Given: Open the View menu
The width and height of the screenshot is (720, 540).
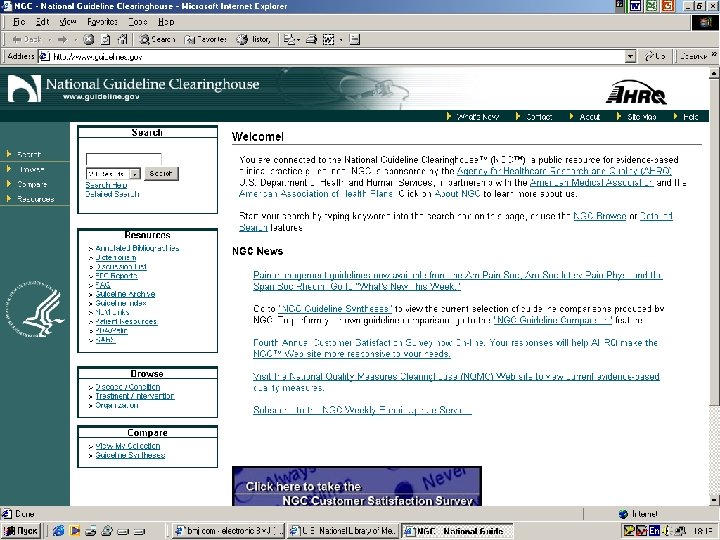Looking at the screenshot, I should (68, 22).
